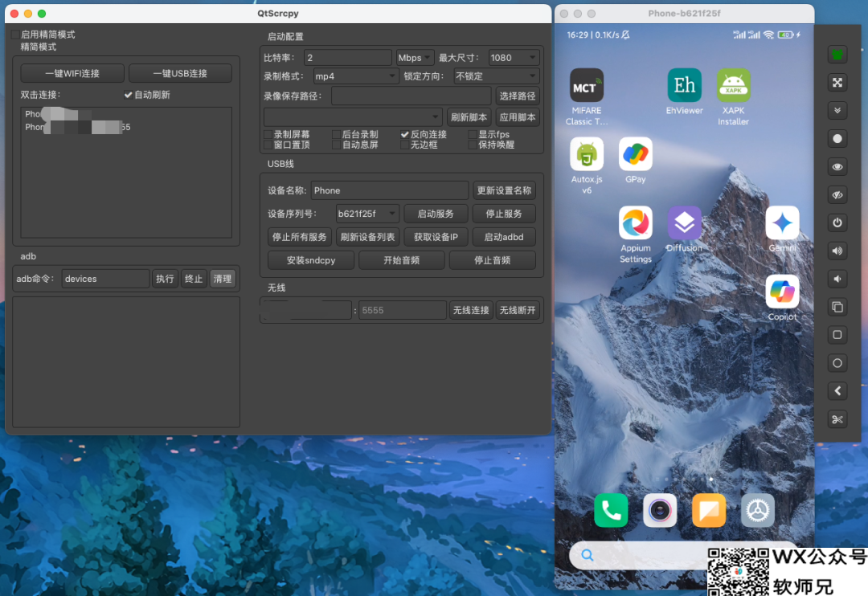Open the 最大尺寸 1080 dropdown
The image size is (868, 596).
pyautogui.click(x=513, y=58)
